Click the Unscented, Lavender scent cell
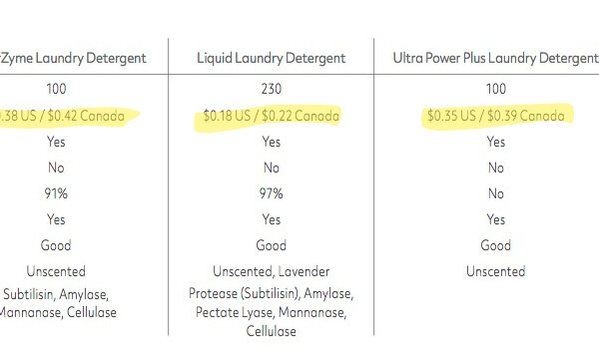Viewport: 599px width, 364px height. (272, 271)
